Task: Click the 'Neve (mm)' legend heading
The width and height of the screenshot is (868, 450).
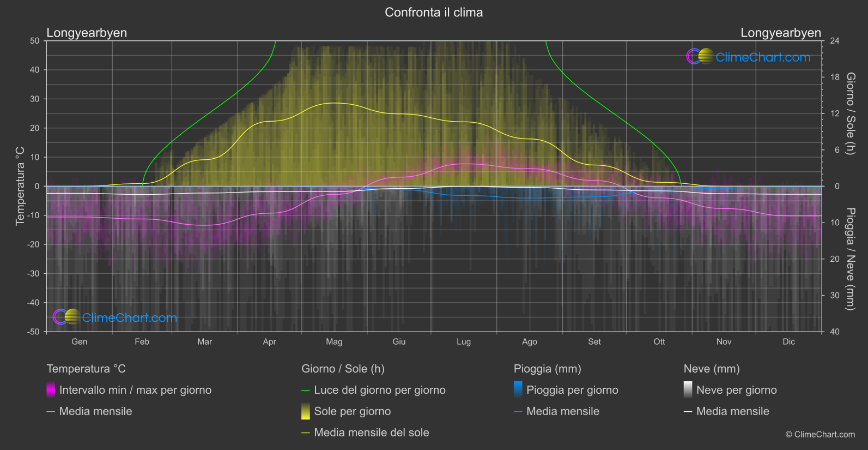Action: (x=712, y=369)
